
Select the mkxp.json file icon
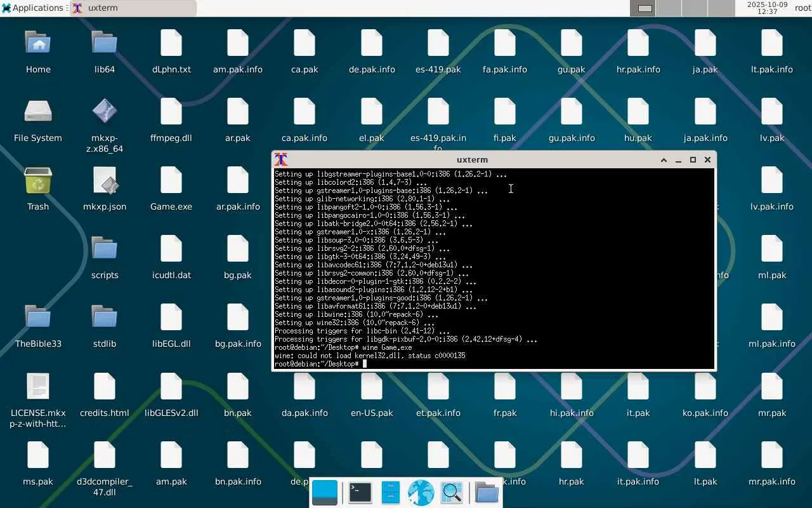105,181
